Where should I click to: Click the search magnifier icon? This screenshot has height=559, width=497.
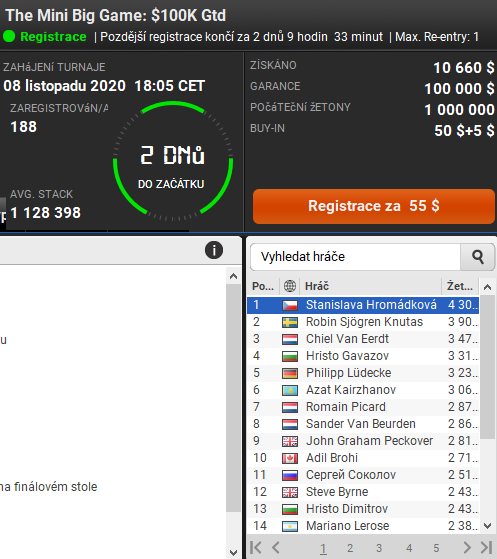[x=478, y=257]
